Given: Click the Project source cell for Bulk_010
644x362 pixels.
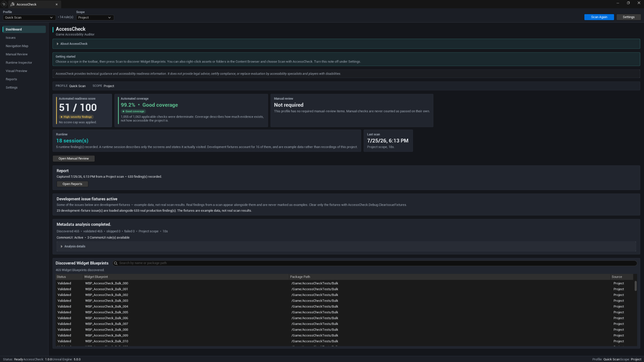Looking at the screenshot, I should point(619,341).
